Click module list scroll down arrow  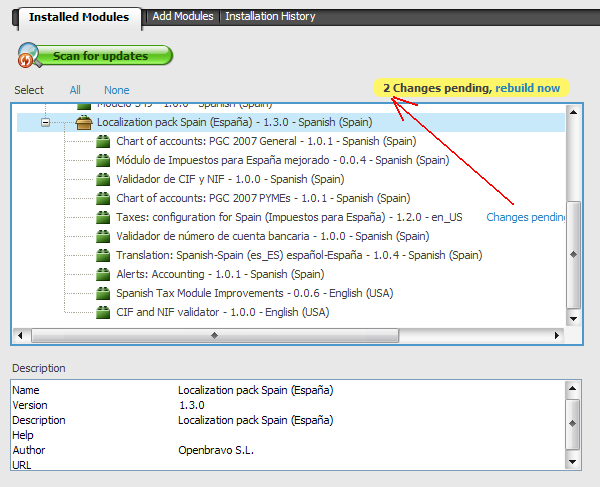pyautogui.click(x=573, y=319)
